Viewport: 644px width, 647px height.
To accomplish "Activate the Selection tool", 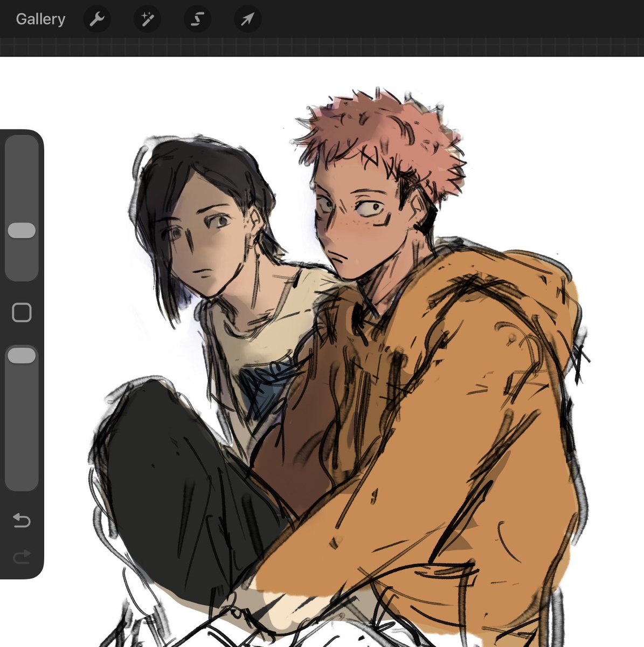I will (197, 19).
